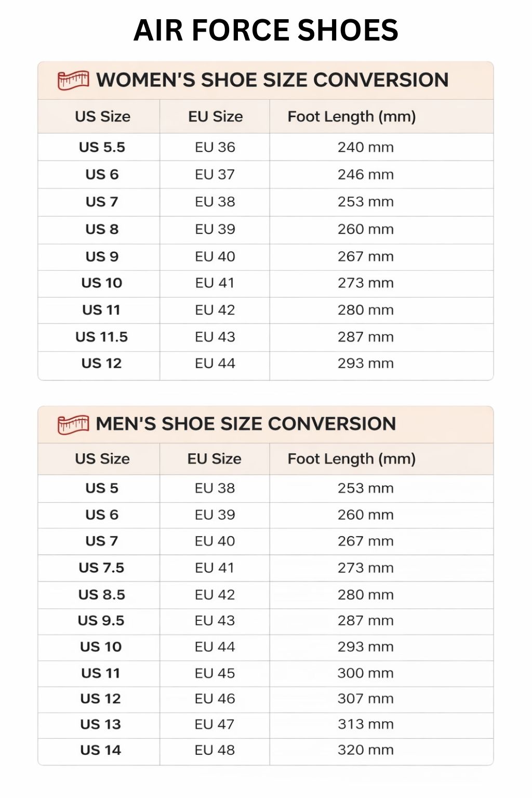532x798 pixels.
Task: Choose the 320 mm foot length cell
Action: click(x=366, y=750)
